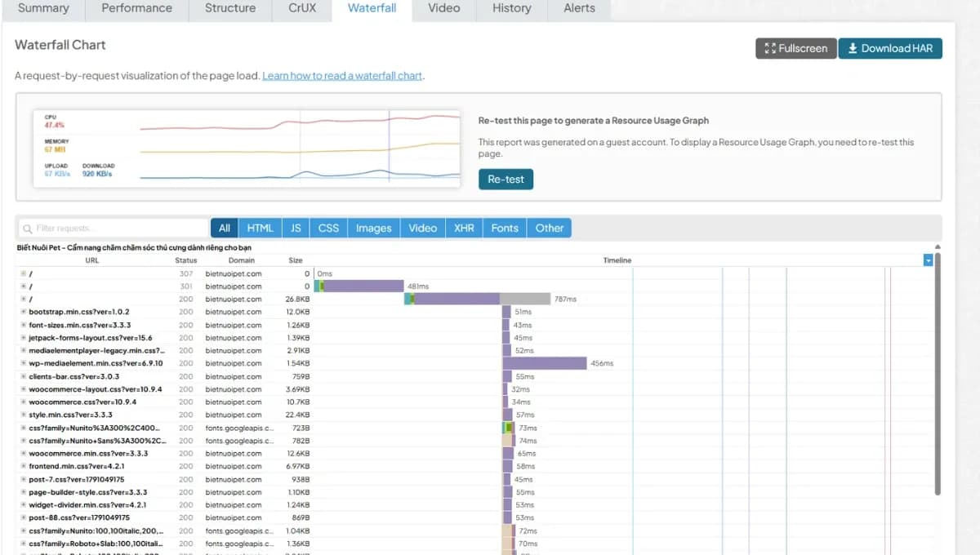
Task: Expand the post-7.css request row
Action: [24, 479]
